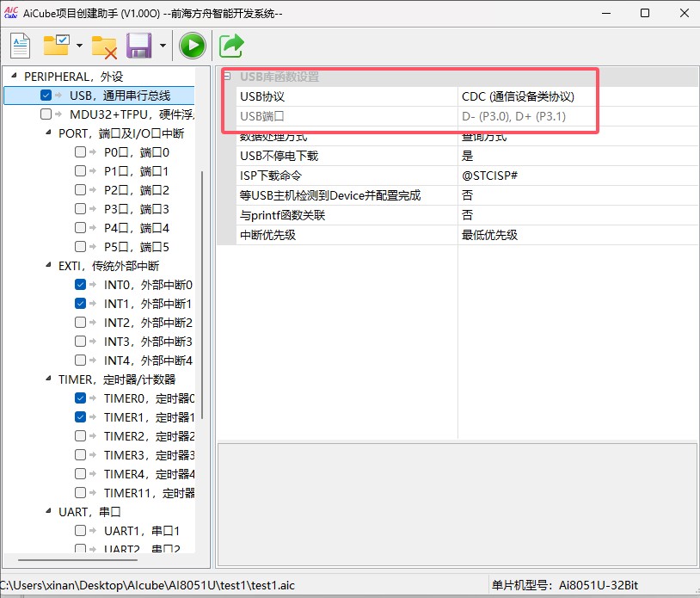Viewport: 700px width, 598px height.
Task: Select the TIMER0，定时器0 tree item
Action: (x=149, y=398)
